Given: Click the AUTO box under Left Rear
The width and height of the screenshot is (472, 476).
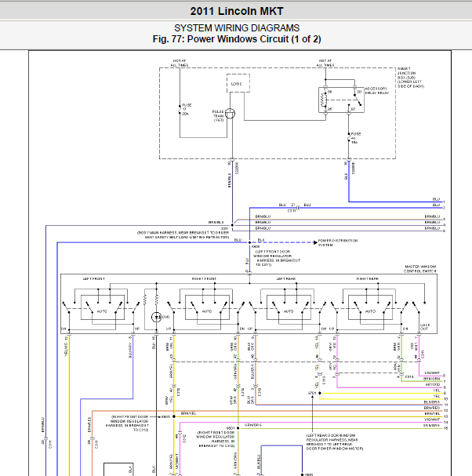Looking at the screenshot, I should coord(289,307).
